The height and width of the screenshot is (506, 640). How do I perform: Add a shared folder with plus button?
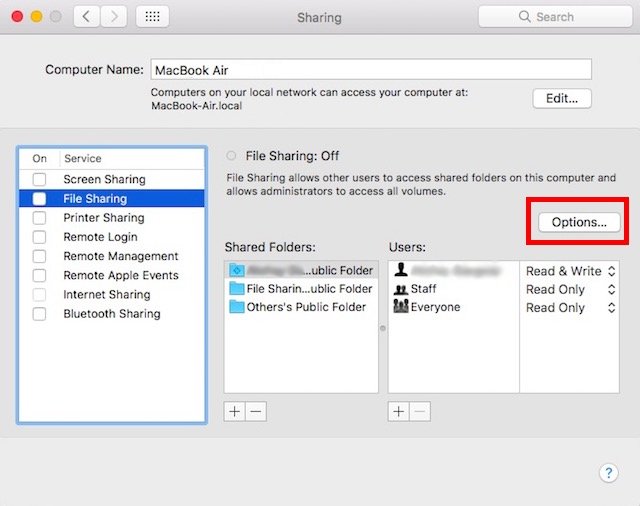pos(234,411)
